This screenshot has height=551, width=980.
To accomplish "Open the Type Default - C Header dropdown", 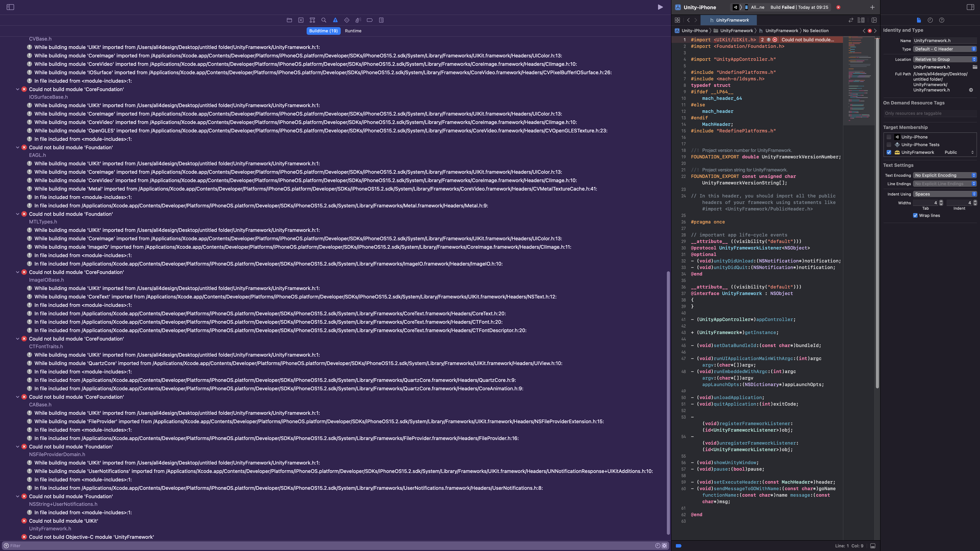I will point(945,49).
